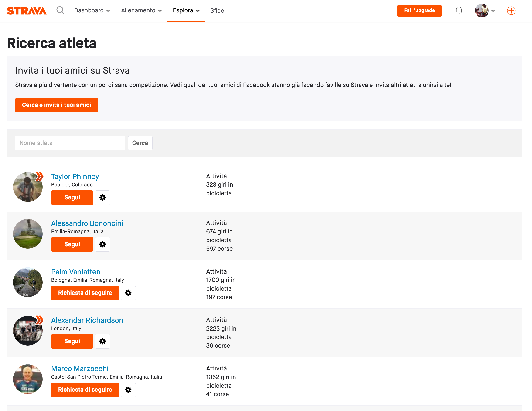
Task: Click the Strava logo
Action: click(27, 11)
